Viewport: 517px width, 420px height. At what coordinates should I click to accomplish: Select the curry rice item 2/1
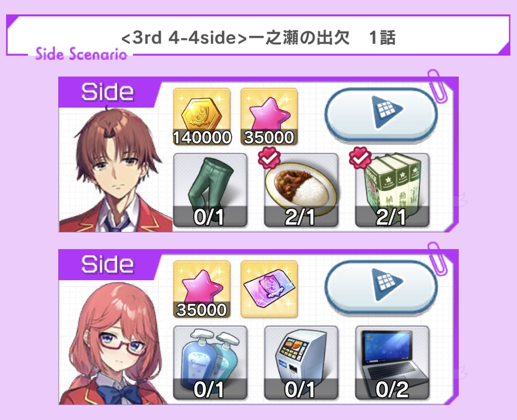301,190
